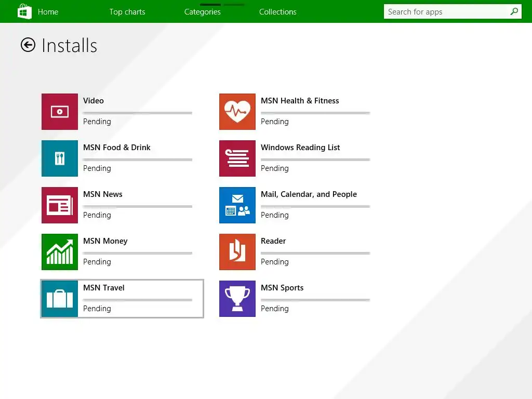The width and height of the screenshot is (532, 399).
Task: Click Pending status under Windows Reading List
Action: point(275,168)
